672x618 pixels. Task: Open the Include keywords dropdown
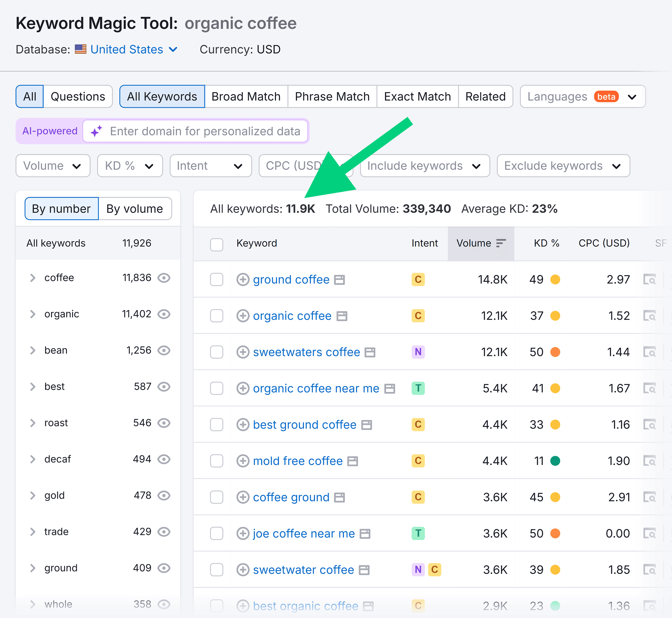(x=425, y=166)
